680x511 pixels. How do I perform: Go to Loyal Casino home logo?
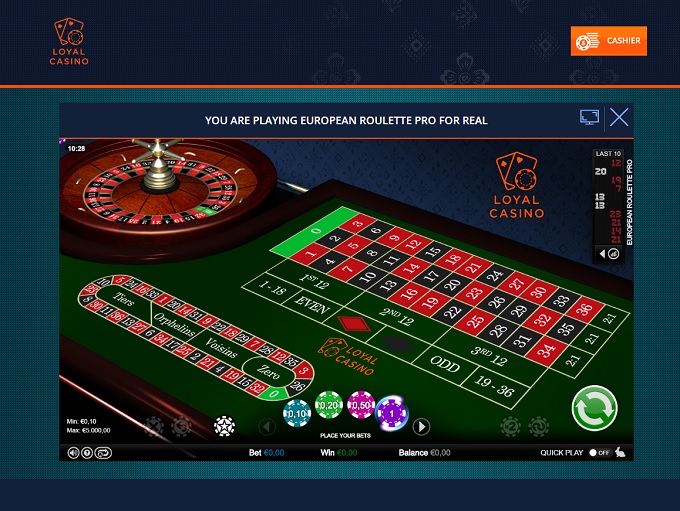pos(69,42)
